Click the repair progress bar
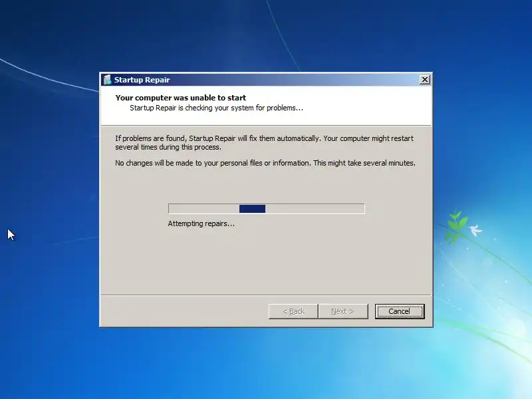Viewport: 532px width, 399px height. (x=267, y=209)
